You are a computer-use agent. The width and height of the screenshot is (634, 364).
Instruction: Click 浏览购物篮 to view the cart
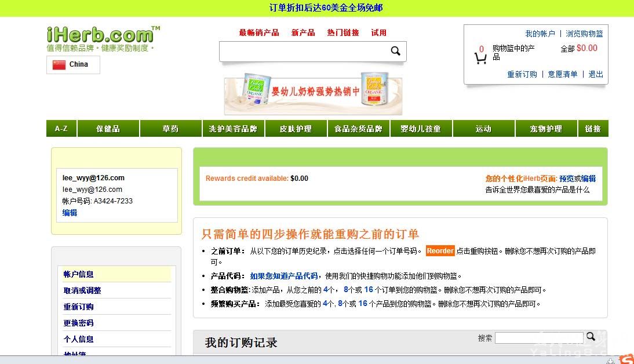584,34
